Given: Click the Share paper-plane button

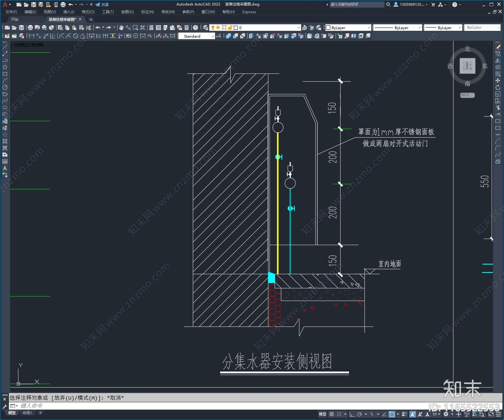Looking at the screenshot, I should click(x=102, y=4).
